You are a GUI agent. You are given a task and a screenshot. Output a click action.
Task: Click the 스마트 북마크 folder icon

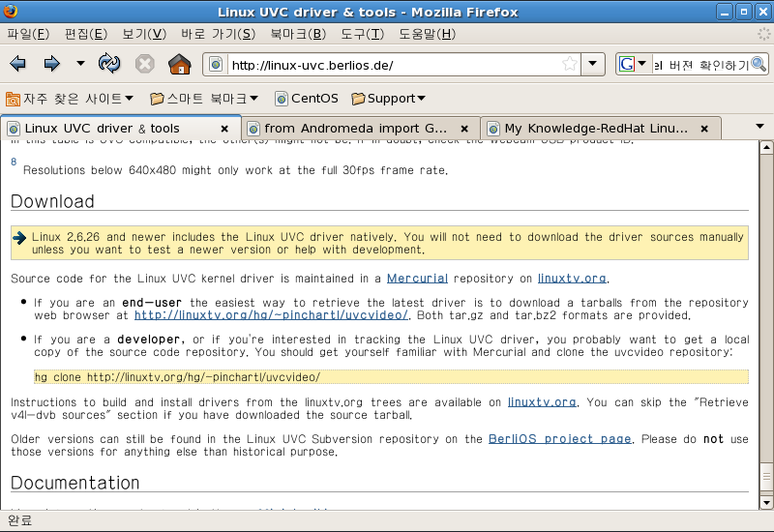tap(157, 99)
